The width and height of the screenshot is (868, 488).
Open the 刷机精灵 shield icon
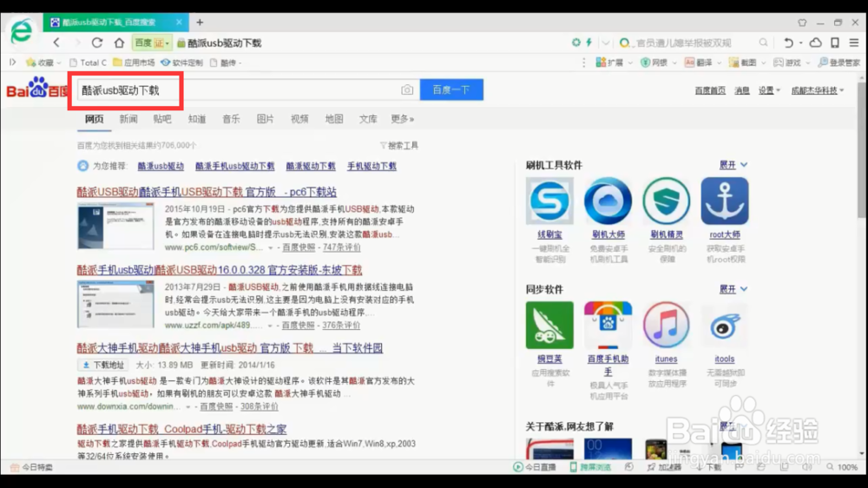click(666, 201)
